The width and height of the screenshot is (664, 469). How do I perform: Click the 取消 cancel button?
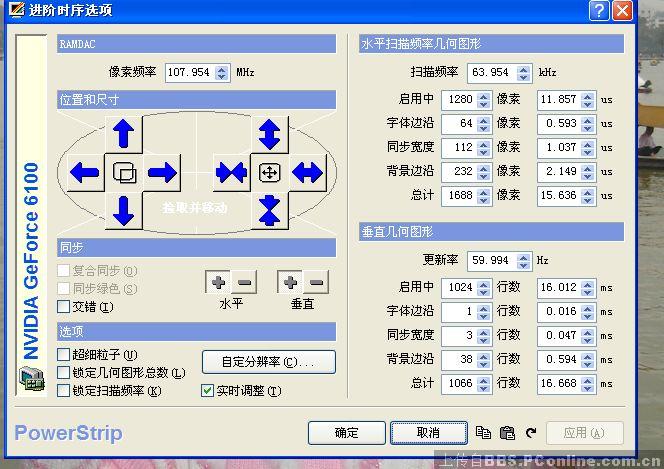pyautogui.click(x=429, y=433)
